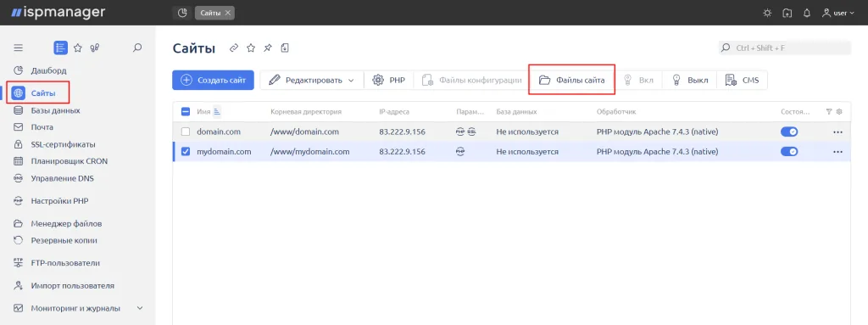This screenshot has width=868, height=325.
Task: Expand the Редактировать dropdown arrow
Action: (351, 81)
